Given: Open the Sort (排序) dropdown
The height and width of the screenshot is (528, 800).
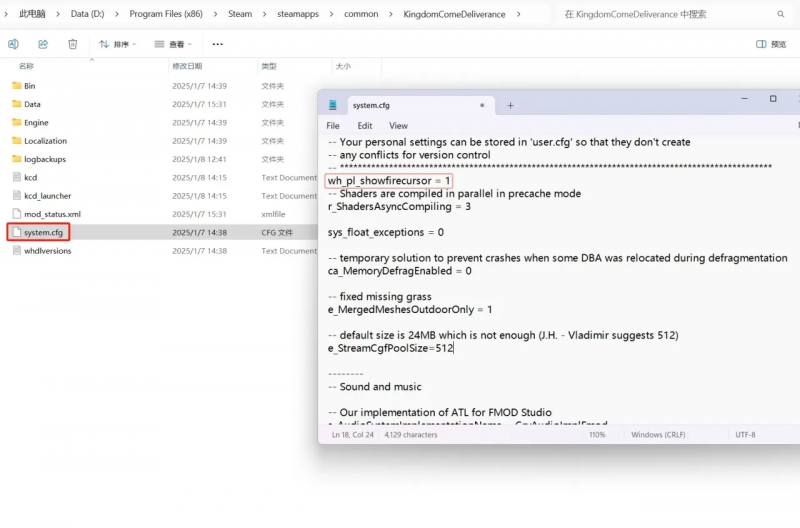Looking at the screenshot, I should [x=117, y=44].
